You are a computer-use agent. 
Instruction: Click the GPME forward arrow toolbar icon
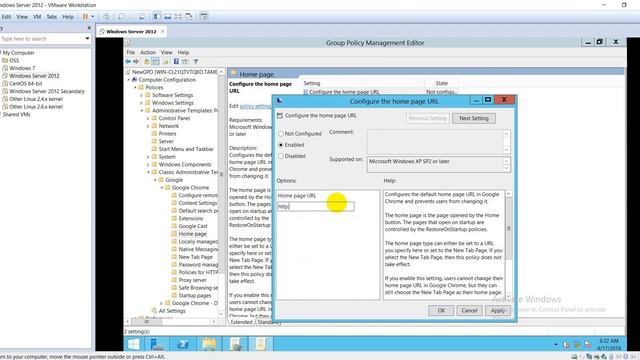tap(136, 62)
